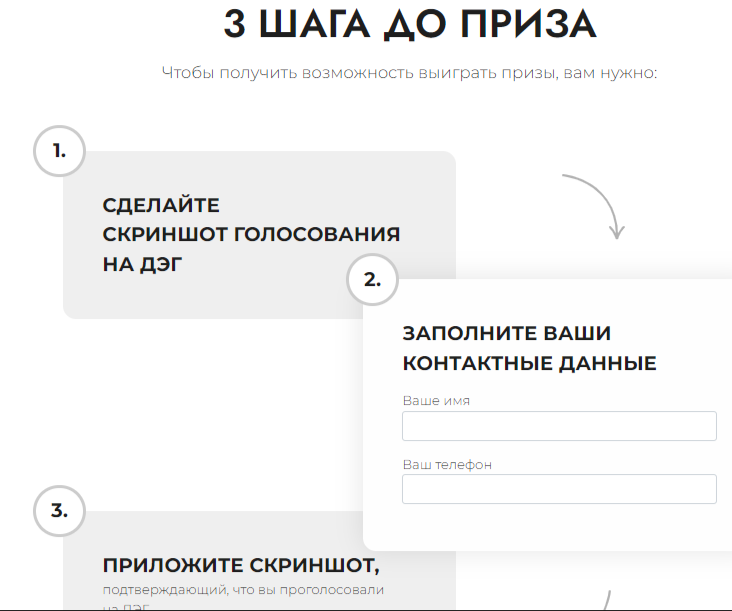The height and width of the screenshot is (611, 732).
Task: Click the 'Ваш телефон' input field
Action: coord(559,489)
